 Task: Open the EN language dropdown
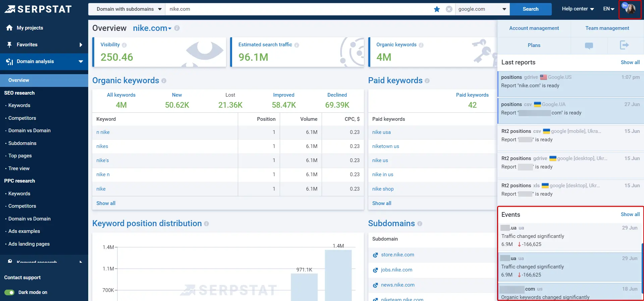point(608,9)
